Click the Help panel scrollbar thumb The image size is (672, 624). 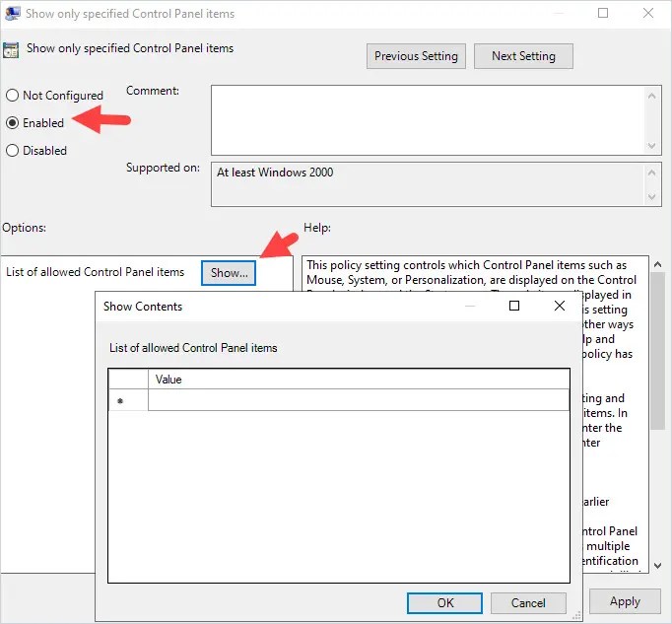[x=657, y=350]
